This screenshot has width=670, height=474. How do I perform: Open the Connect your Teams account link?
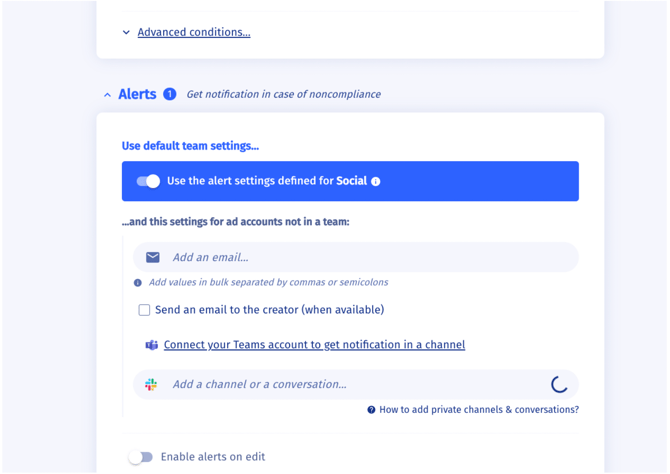[x=314, y=345]
